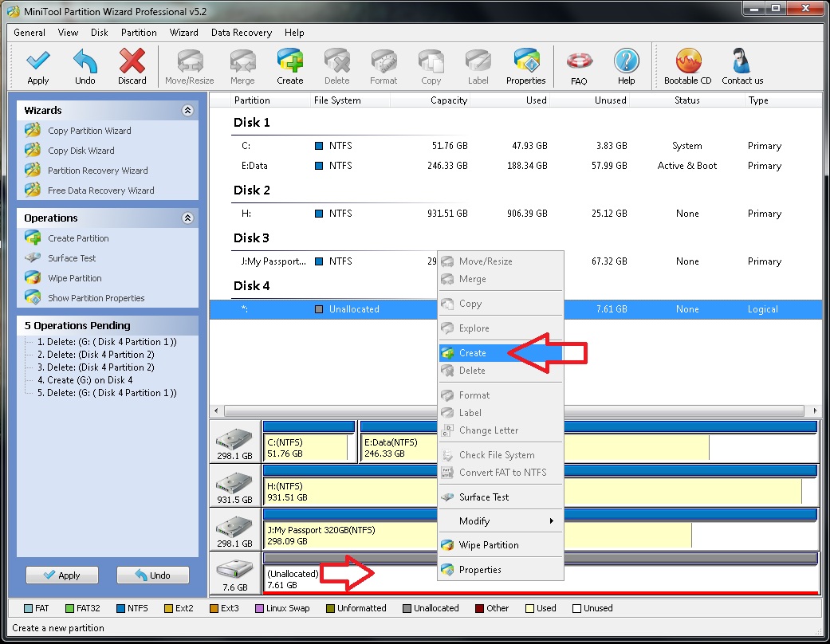
Task: Click the Delete toolbar icon
Action: click(x=337, y=61)
